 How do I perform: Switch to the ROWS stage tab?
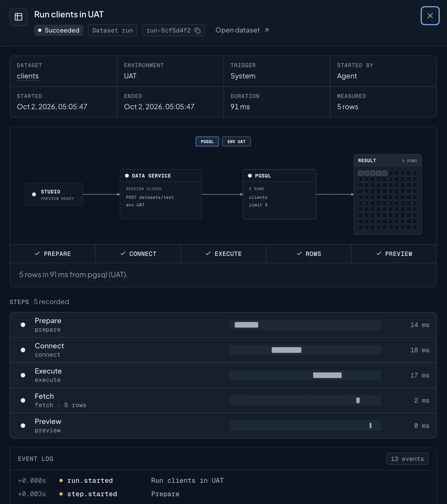309,254
